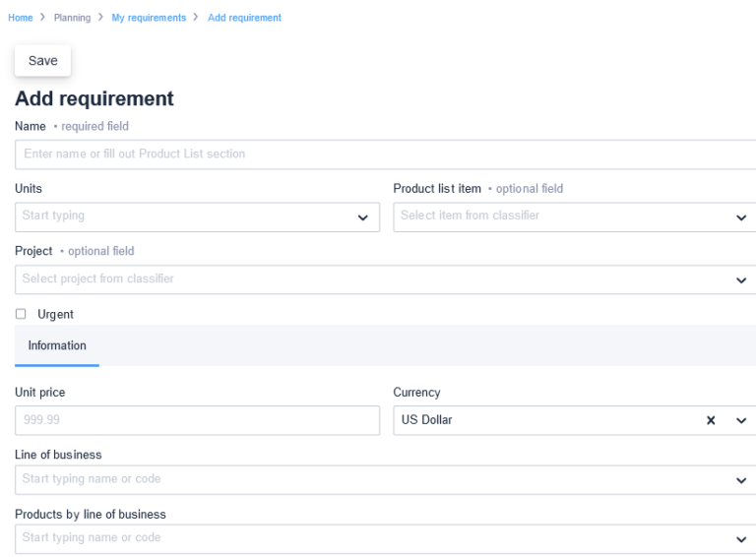Switch to the Information tab

[57, 345]
